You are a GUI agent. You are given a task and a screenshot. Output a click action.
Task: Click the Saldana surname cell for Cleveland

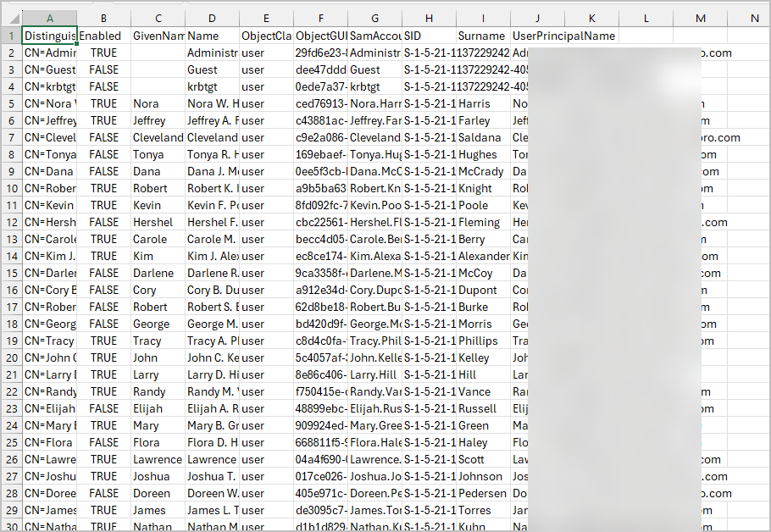482,137
